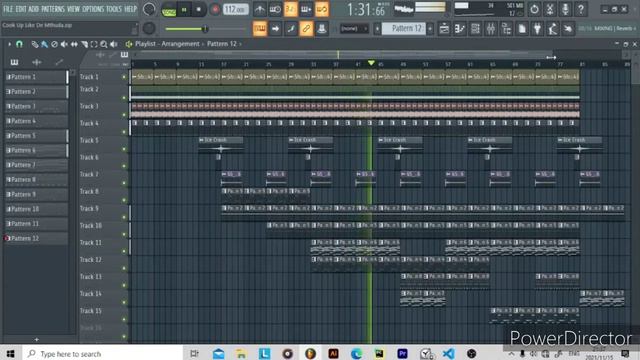
Task: Select Pattern 12 in the picker
Action: 36,238
